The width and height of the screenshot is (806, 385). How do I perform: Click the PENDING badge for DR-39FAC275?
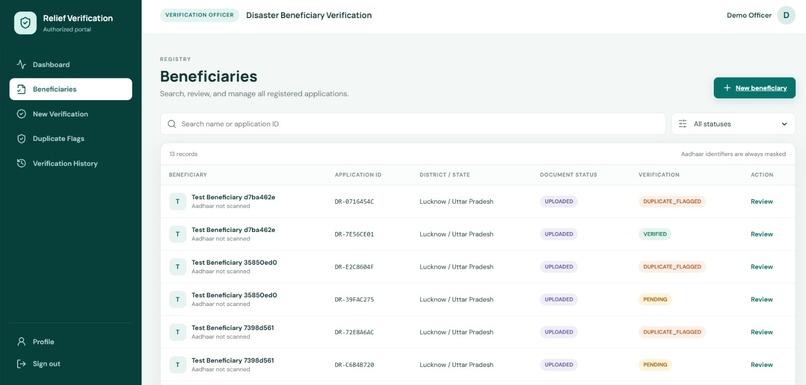[655, 299]
